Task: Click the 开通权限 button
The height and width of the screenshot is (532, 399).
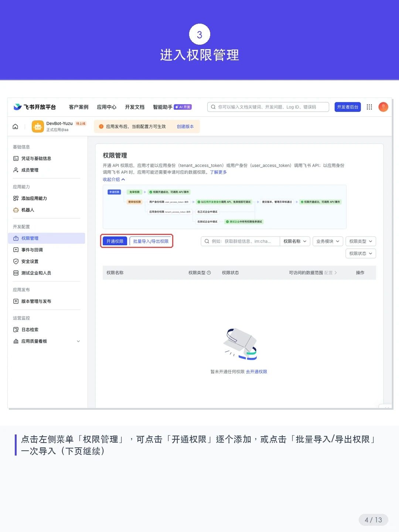Action: 115,241
